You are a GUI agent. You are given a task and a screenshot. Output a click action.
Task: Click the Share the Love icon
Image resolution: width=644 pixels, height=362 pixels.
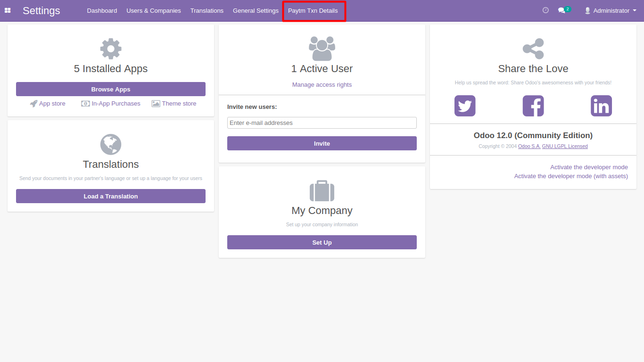533,48
